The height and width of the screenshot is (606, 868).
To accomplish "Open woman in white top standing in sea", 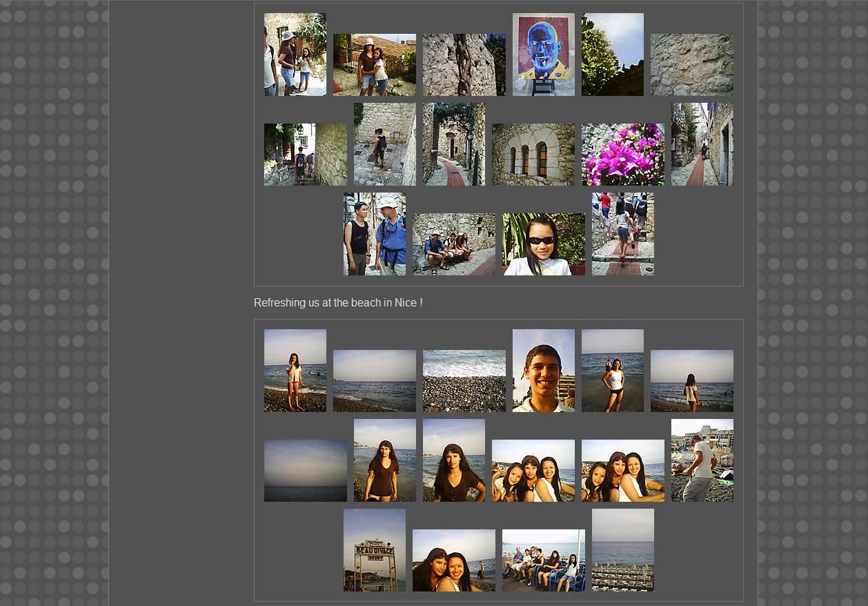I will [612, 371].
